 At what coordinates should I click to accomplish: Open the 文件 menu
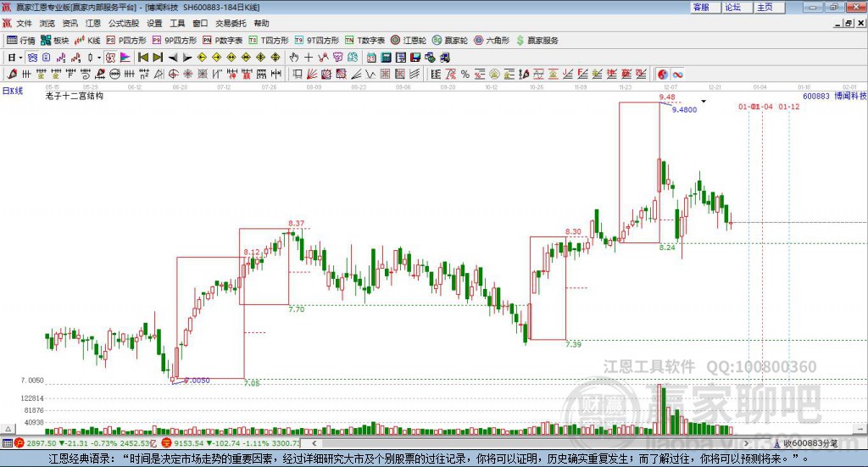24,23
